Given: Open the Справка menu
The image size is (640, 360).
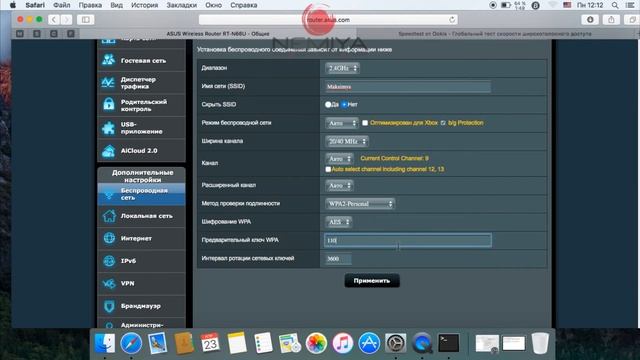Looking at the screenshot, I should [244, 5].
